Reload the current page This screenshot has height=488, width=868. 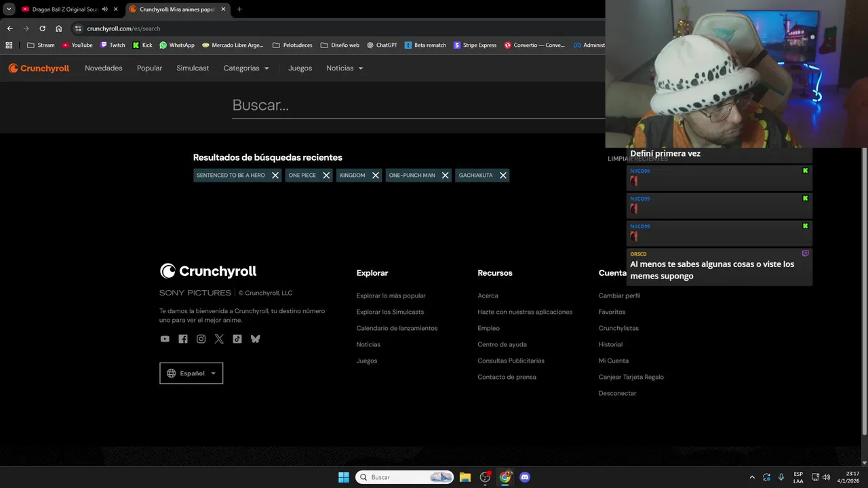tap(42, 28)
